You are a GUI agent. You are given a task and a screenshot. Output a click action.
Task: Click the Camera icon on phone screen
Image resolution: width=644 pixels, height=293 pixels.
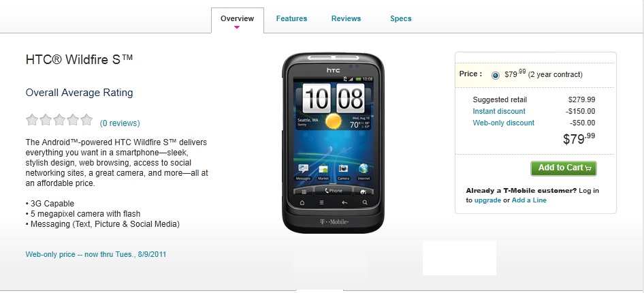(343, 172)
